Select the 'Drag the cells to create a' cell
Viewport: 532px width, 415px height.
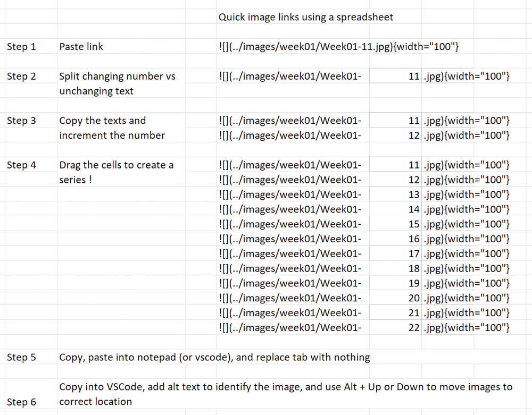coord(116,165)
